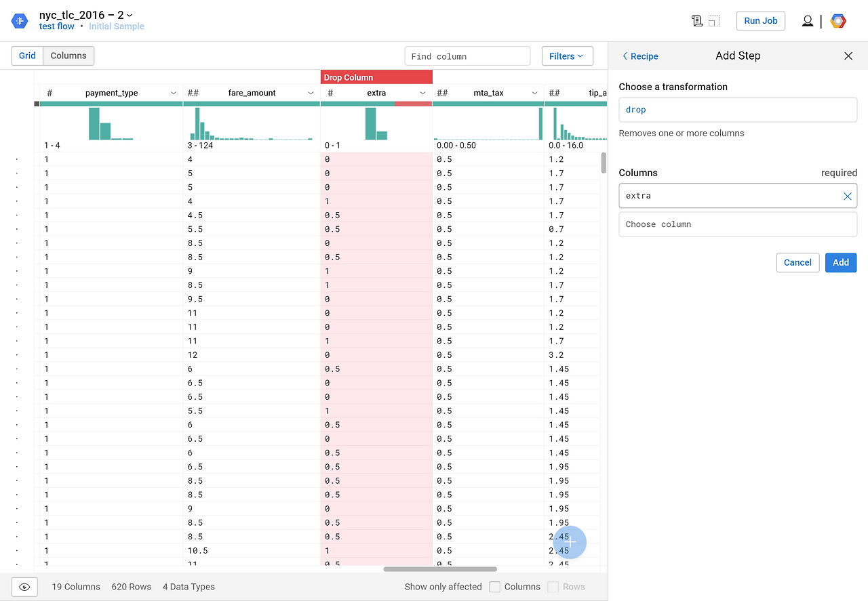
Task: Click the Find column search field
Action: 467,56
